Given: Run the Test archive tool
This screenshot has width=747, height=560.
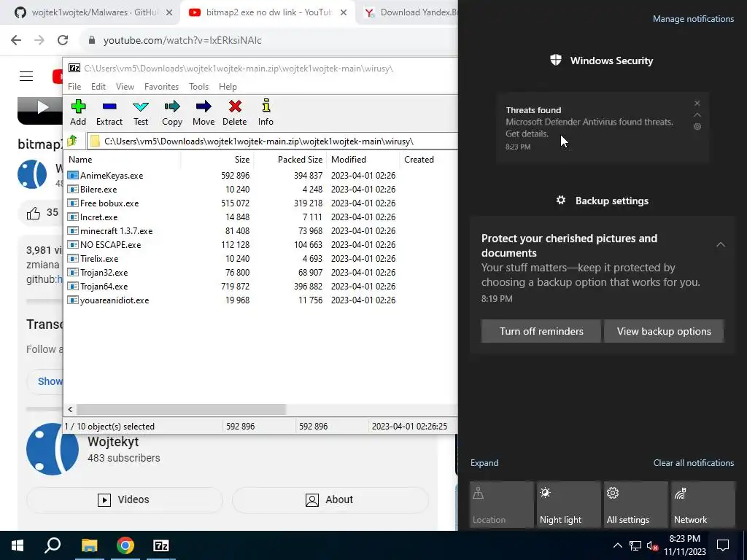Looking at the screenshot, I should click(x=141, y=112).
